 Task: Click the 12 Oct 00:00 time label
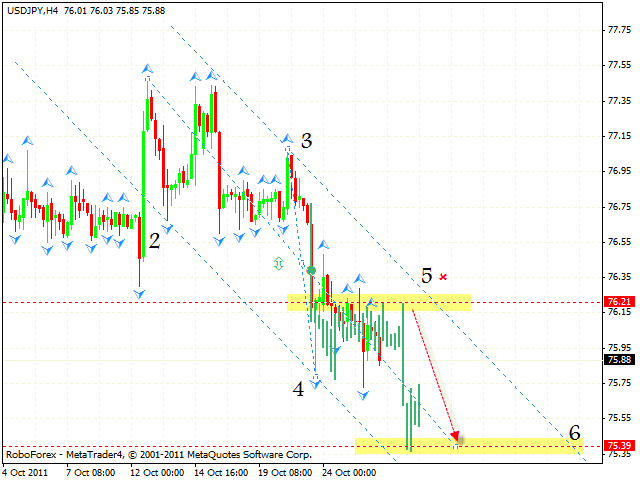point(157,473)
